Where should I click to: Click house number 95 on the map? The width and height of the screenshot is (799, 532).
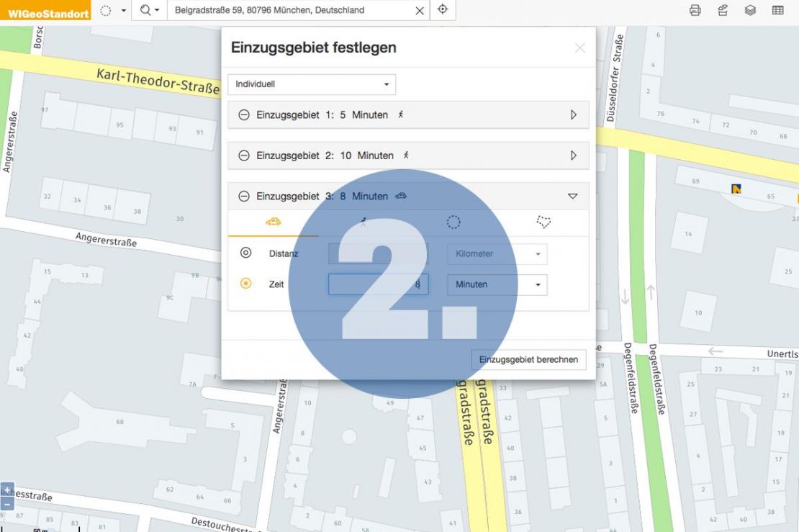(119, 125)
